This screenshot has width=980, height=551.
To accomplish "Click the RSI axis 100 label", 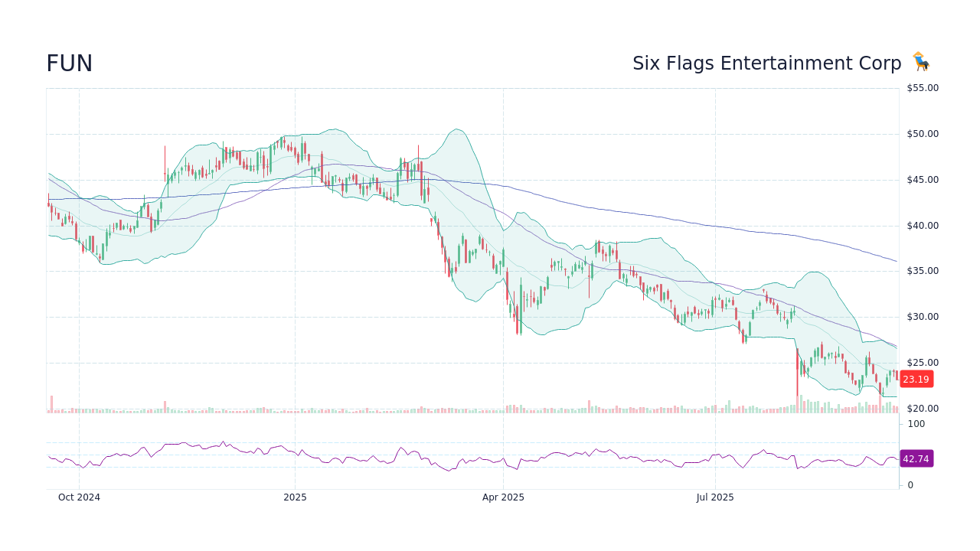I will point(916,424).
